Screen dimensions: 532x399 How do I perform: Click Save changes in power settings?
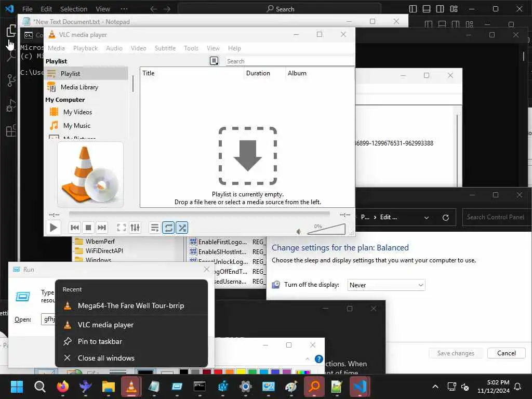point(456,353)
